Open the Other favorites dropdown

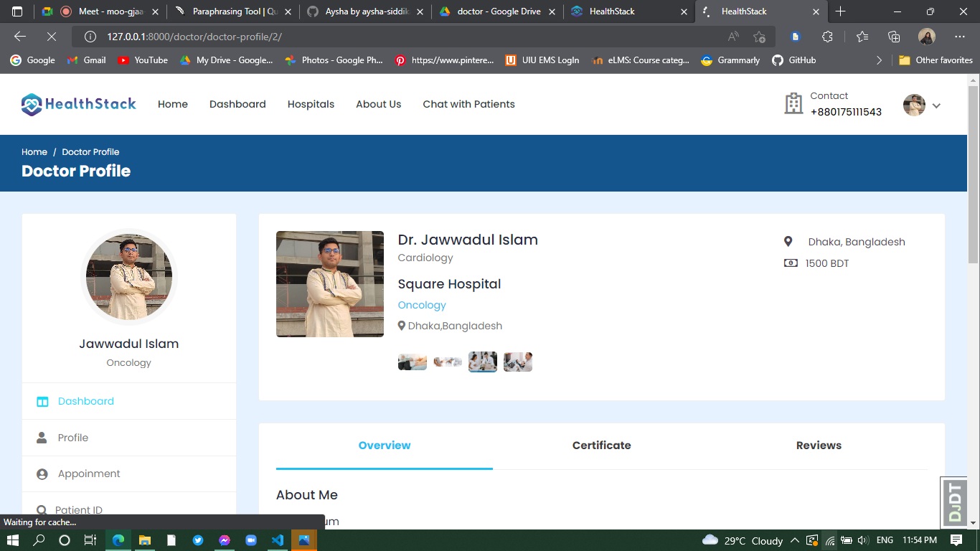click(936, 60)
